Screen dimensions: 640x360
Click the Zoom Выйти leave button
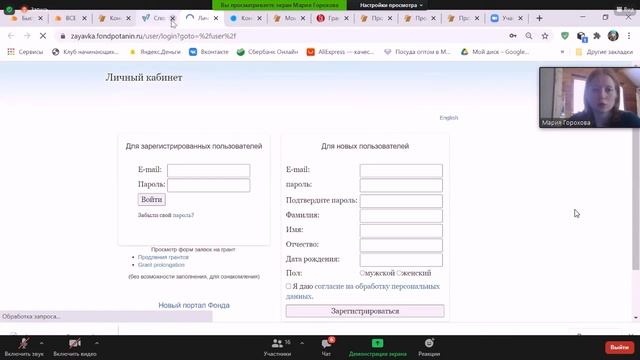(x=619, y=347)
